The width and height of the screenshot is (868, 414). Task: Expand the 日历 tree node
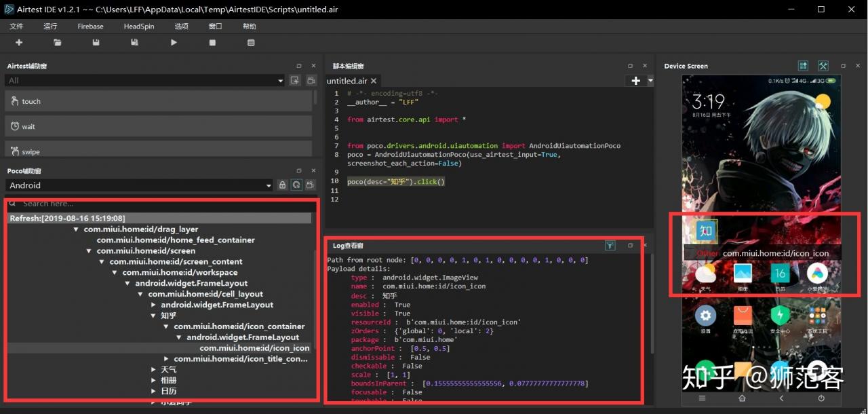[154, 392]
